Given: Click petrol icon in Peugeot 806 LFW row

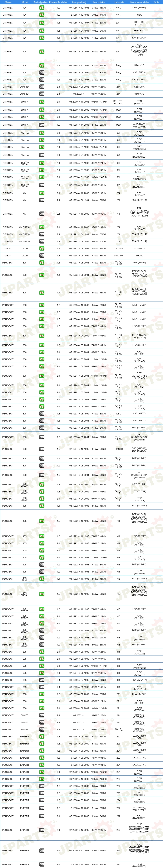Looking at the screenshot, I should pos(42,694).
